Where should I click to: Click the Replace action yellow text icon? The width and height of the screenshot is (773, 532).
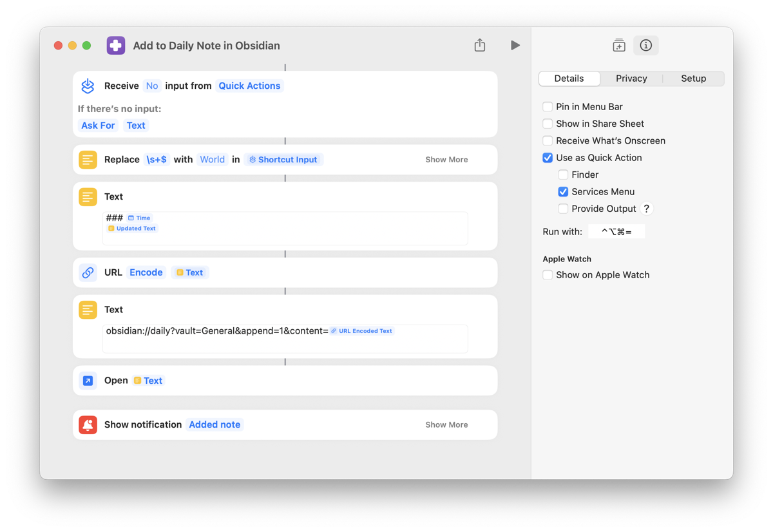tap(88, 160)
